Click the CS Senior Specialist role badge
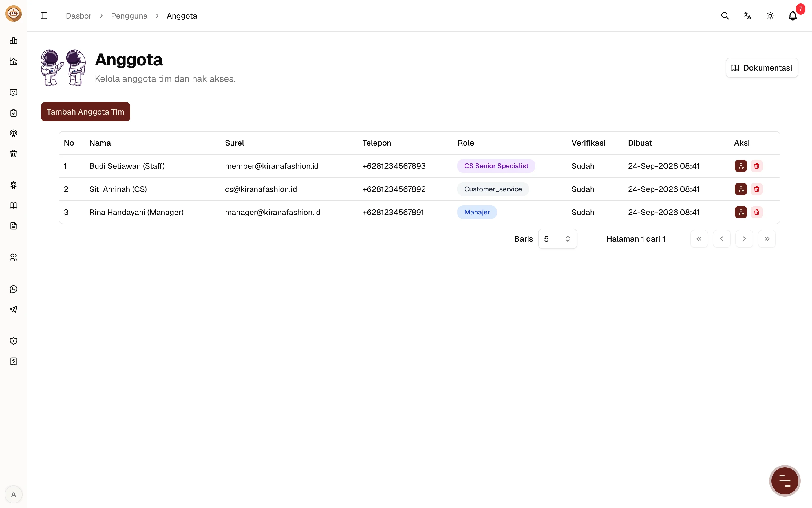Viewport: 812px width, 508px height. point(496,166)
